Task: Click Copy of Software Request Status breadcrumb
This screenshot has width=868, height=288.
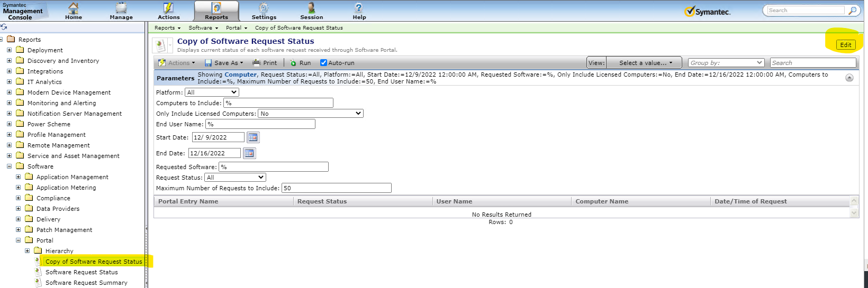Action: (299, 28)
